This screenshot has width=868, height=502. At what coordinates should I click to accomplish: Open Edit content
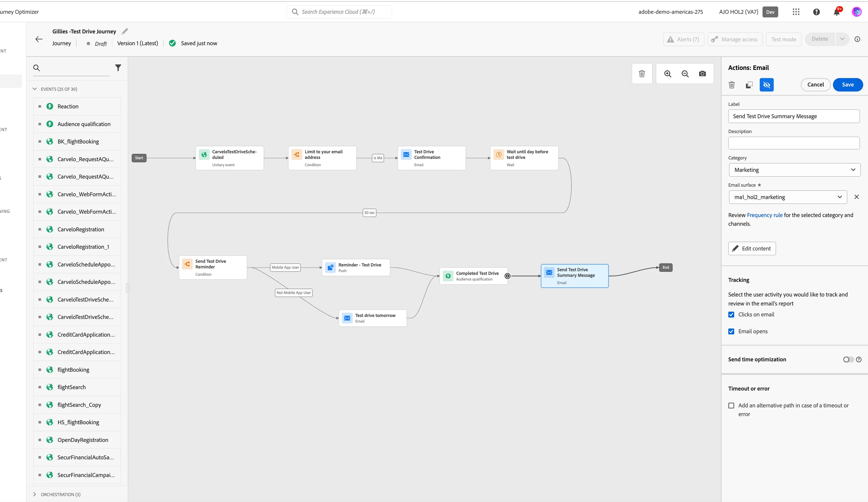(x=752, y=248)
